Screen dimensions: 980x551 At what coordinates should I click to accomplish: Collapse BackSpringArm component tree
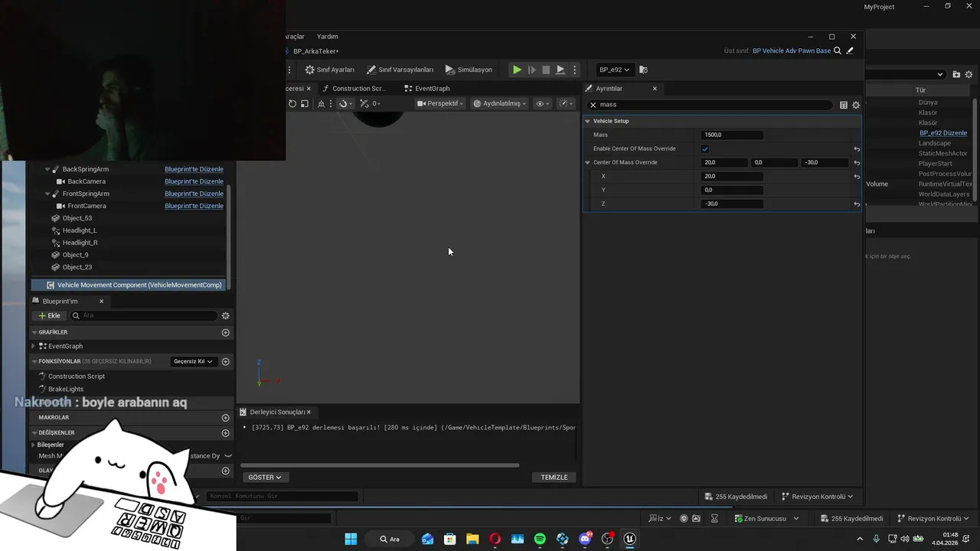click(x=47, y=169)
